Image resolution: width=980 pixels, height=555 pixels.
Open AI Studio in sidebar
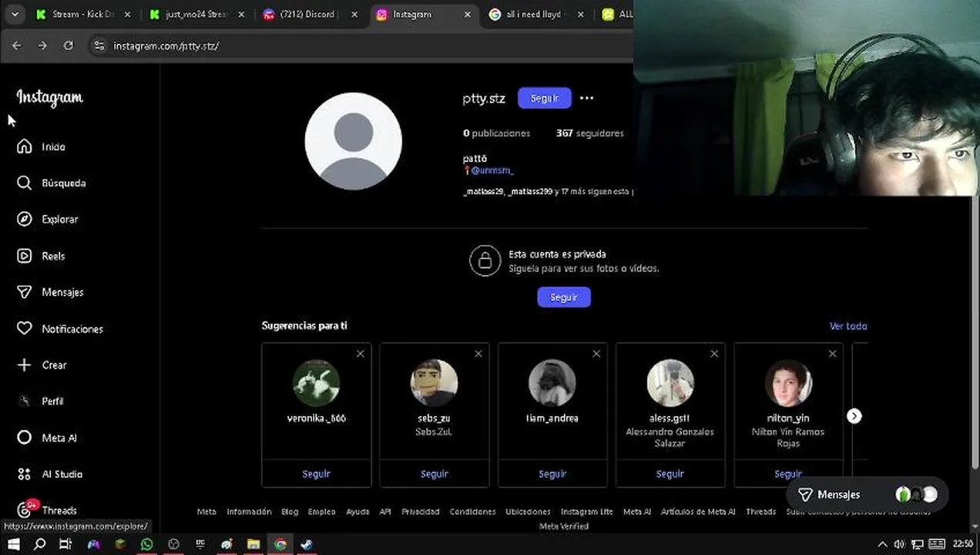50,474
